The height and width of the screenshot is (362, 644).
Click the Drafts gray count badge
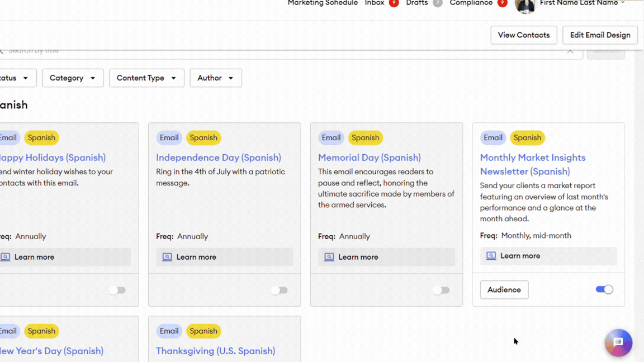[x=437, y=3]
